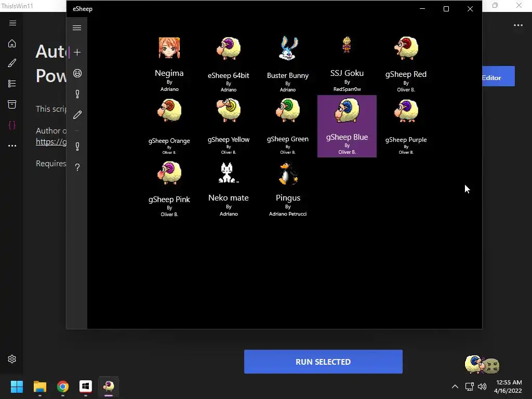Open the Windows Start menu
Viewport: 532px width, 399px height.
(x=17, y=387)
